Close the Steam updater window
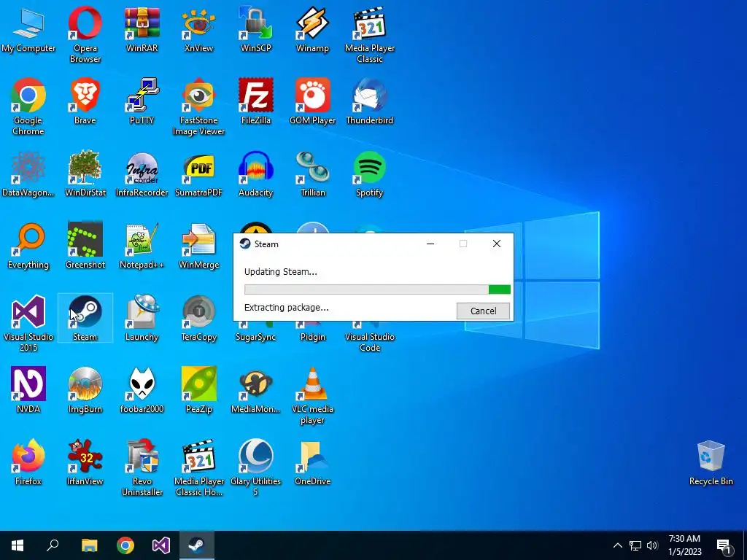 click(496, 244)
